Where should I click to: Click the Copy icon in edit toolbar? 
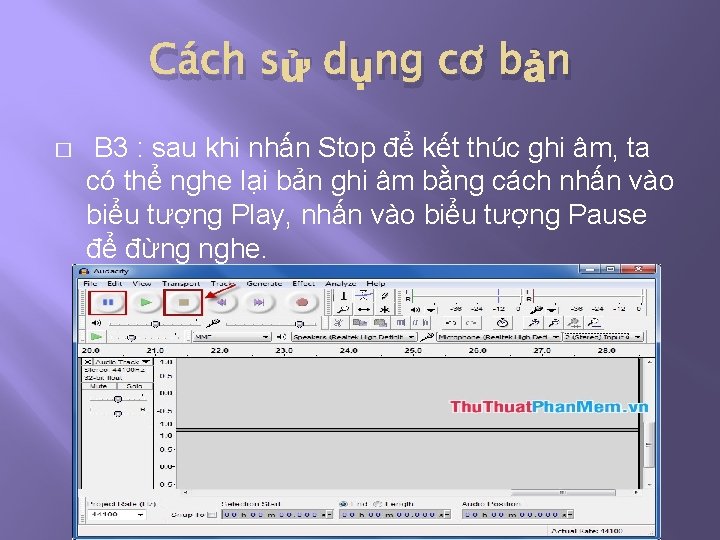[x=360, y=323]
